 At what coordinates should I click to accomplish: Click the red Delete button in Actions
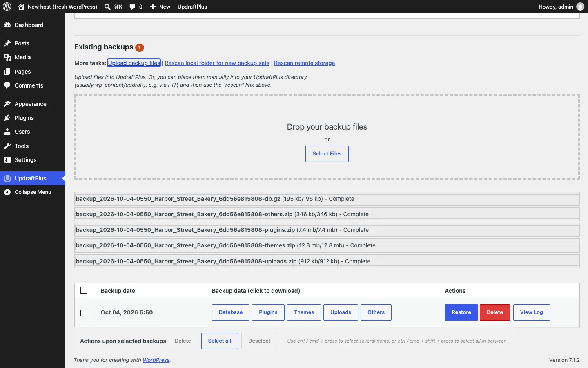(495, 312)
